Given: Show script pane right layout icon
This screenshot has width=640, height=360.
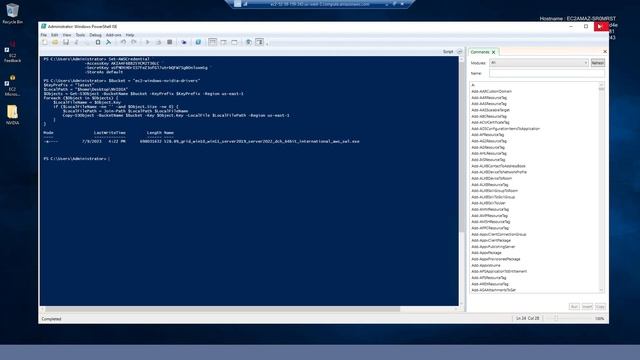Looking at the screenshot, I should [x=223, y=42].
